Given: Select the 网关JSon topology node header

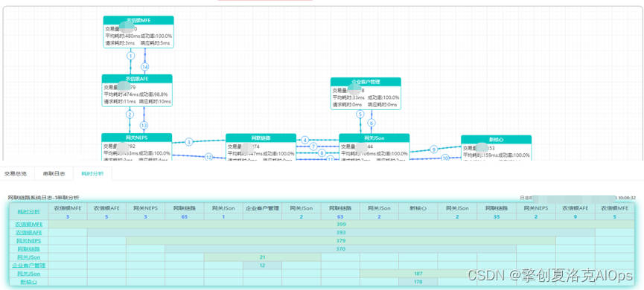Looking at the screenshot, I should (x=374, y=138).
